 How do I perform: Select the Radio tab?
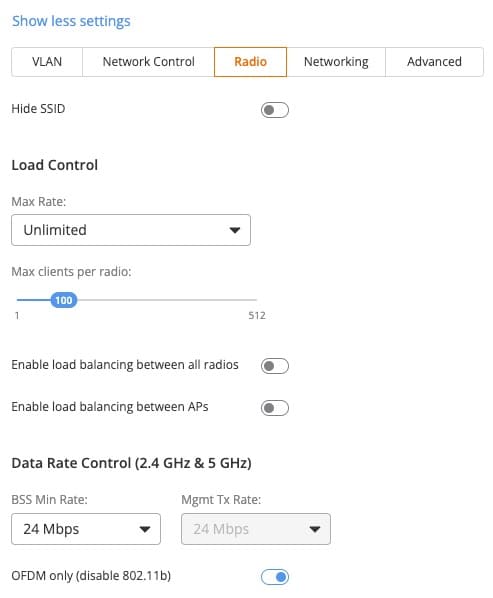pyautogui.click(x=251, y=62)
